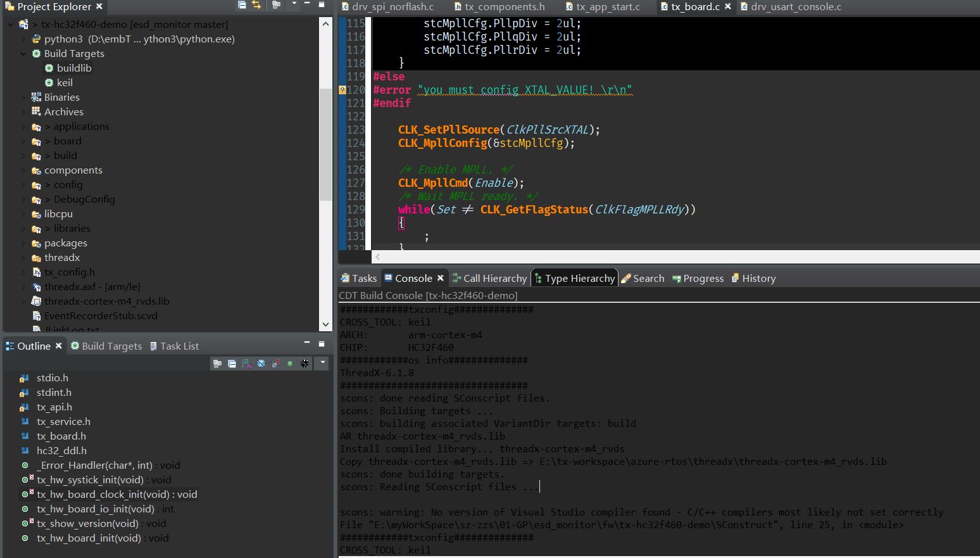980x558 pixels.
Task: Select the libcpu folder
Action: (58, 214)
